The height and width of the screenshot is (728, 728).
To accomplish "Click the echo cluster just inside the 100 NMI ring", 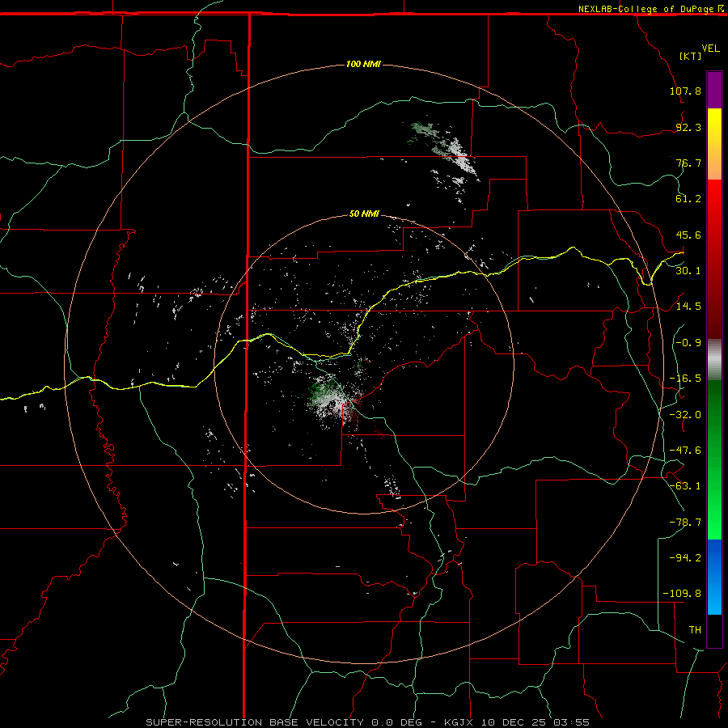I will tap(443, 148).
